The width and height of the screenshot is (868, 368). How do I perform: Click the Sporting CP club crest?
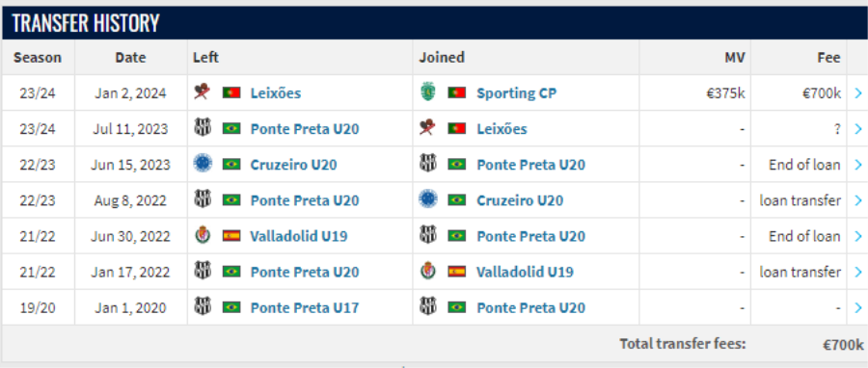pos(428,92)
